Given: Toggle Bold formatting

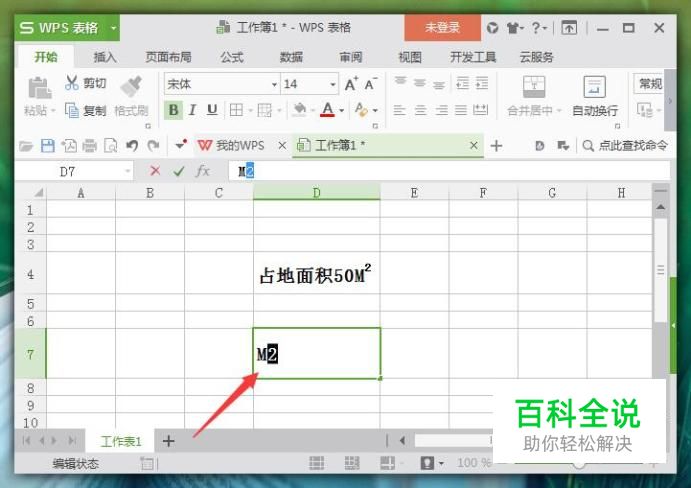Looking at the screenshot, I should pyautogui.click(x=173, y=110).
